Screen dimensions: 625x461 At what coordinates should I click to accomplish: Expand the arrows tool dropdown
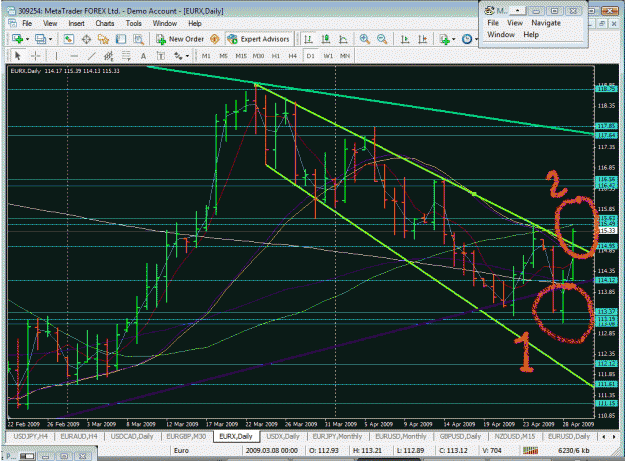[x=187, y=56]
